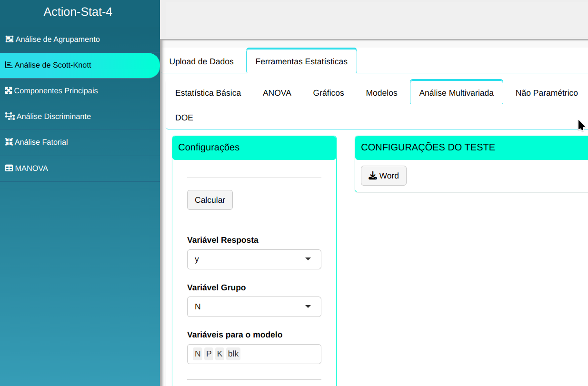588x386 pixels.
Task: Click the Componentes Principais sidebar icon
Action: (x=9, y=90)
